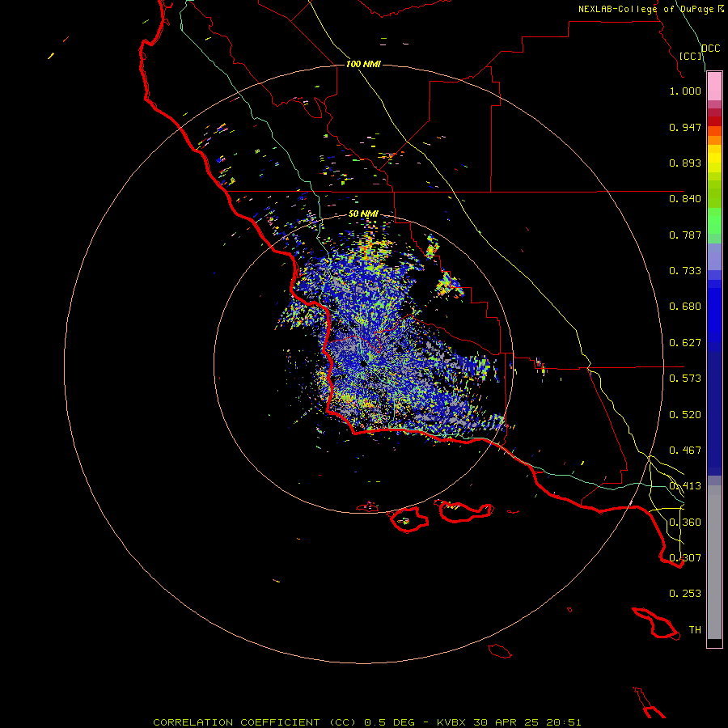
Task: Click the 0.947 scale value
Action: [x=685, y=127]
